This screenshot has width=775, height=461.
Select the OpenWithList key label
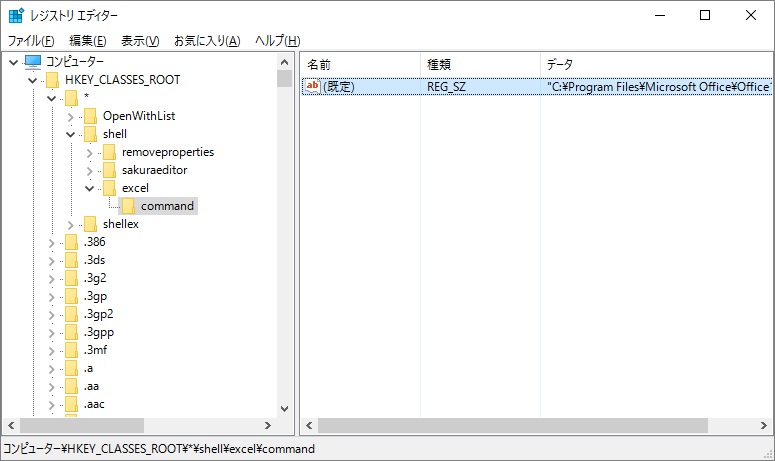pos(139,116)
